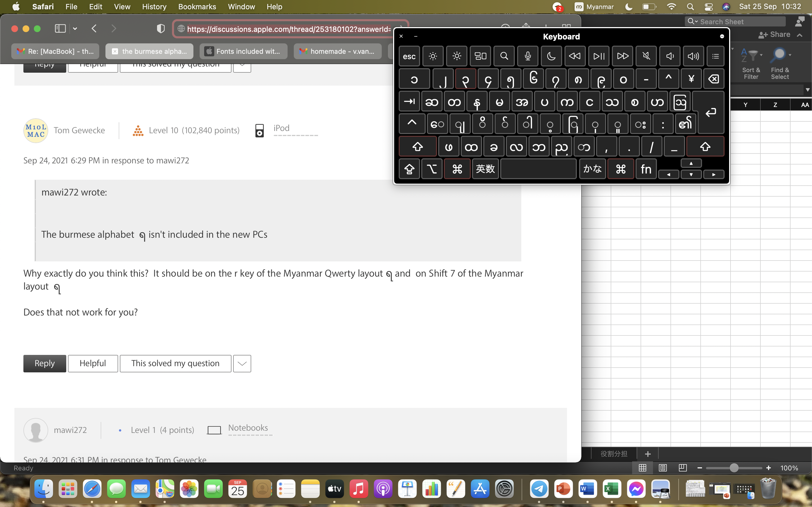
Task: Click the Safari back arrow
Action: point(94,29)
